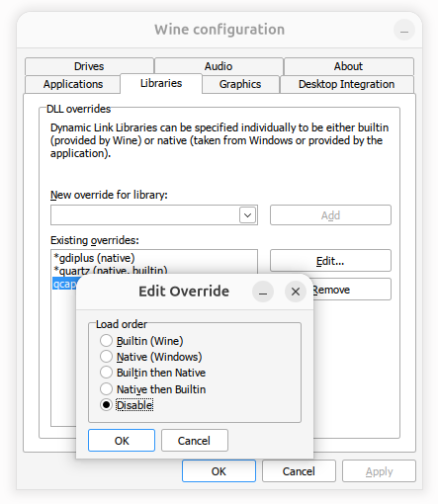The height and width of the screenshot is (504, 438).
Task: Click Cancel in Wine configuration window
Action: pyautogui.click(x=299, y=471)
